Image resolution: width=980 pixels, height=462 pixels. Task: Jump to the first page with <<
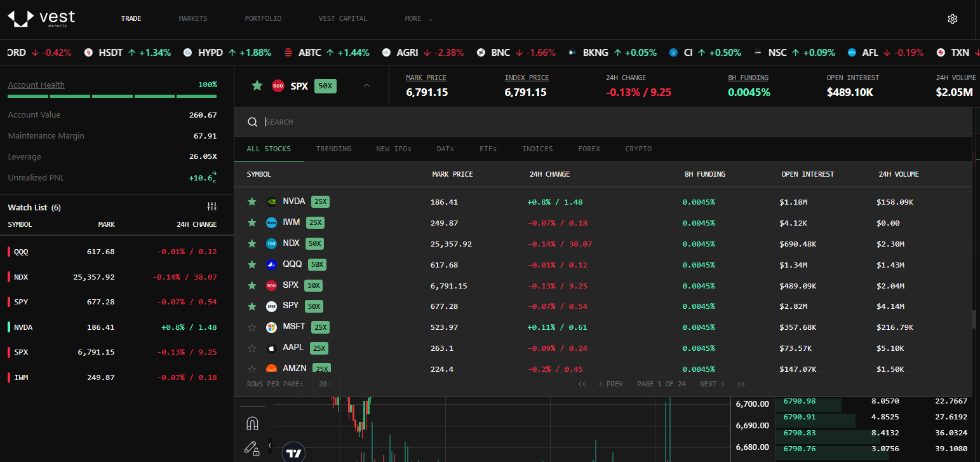pyautogui.click(x=582, y=384)
